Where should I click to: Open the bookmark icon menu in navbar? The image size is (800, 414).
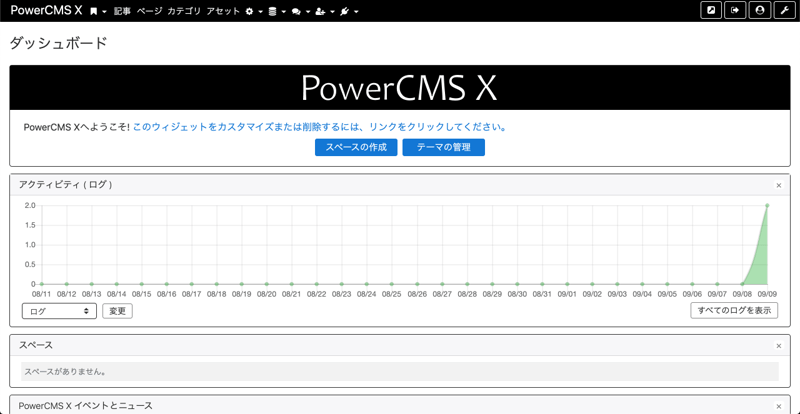[97, 11]
